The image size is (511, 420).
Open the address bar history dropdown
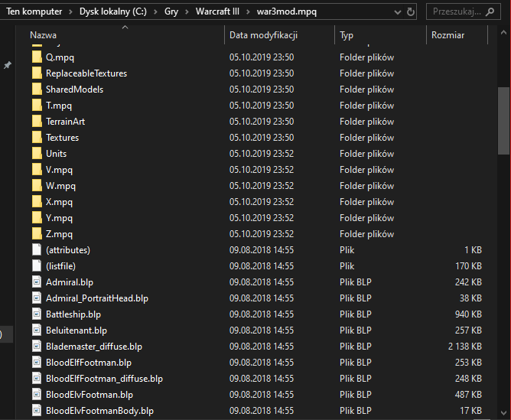tap(398, 12)
